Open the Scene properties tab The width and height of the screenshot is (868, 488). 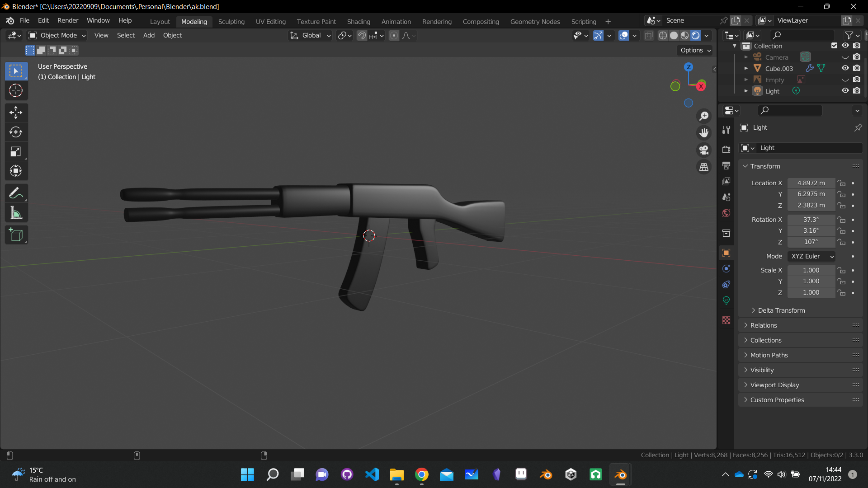point(726,197)
